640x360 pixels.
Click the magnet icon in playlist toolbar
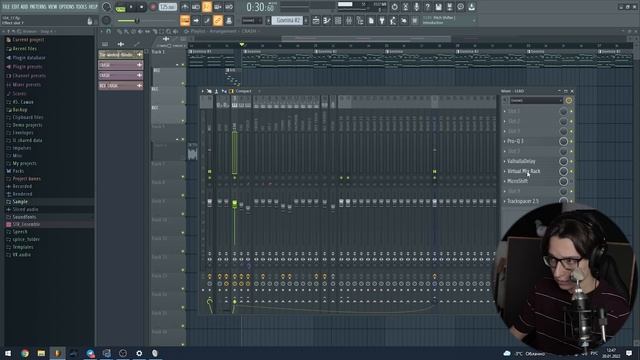click(109, 31)
